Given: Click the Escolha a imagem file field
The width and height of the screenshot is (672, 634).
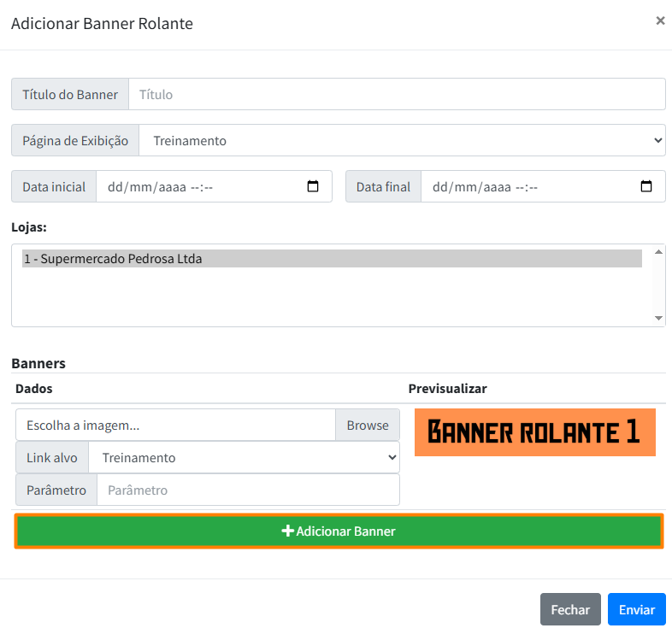Looking at the screenshot, I should [175, 425].
